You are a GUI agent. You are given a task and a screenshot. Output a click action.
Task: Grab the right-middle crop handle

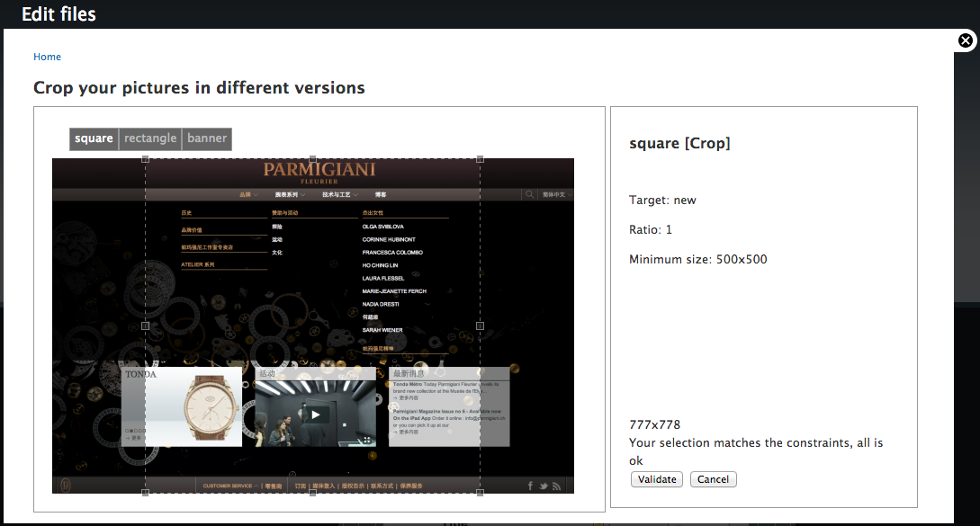480,326
